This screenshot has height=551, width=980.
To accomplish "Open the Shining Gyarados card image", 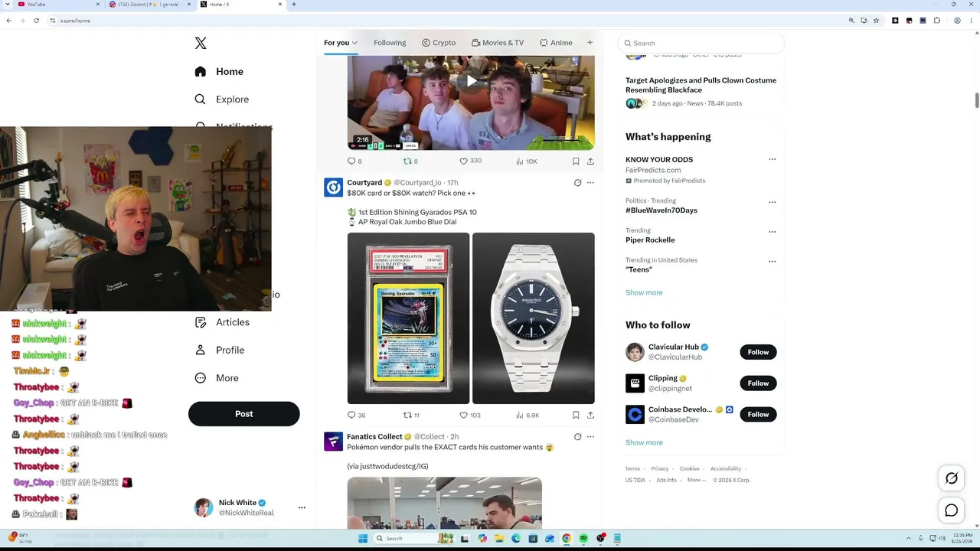I will [408, 318].
